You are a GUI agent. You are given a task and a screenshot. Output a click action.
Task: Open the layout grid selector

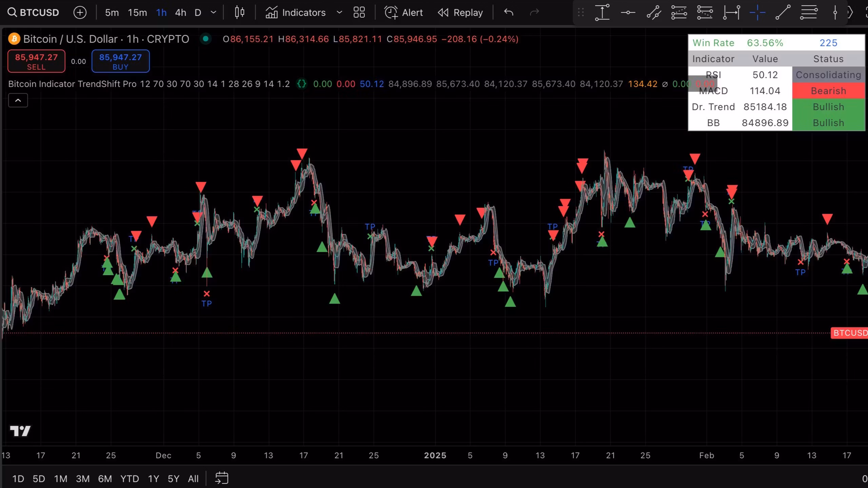coord(359,13)
